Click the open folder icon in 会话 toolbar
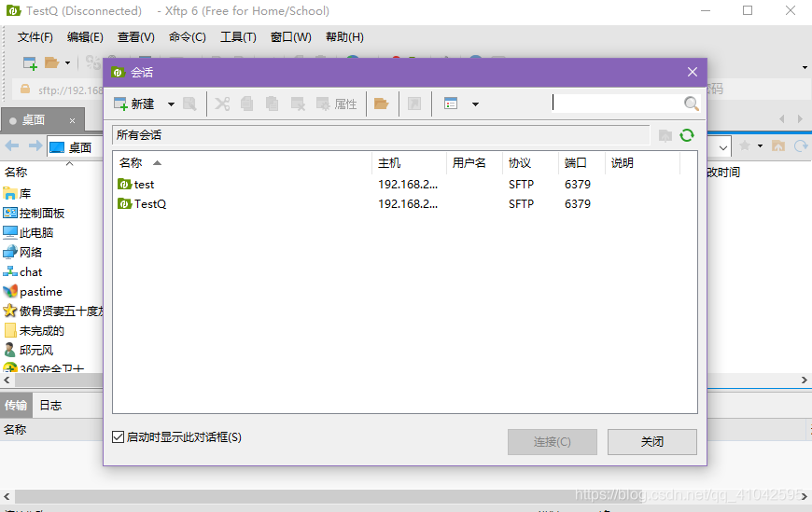The height and width of the screenshot is (512, 812). tap(382, 104)
